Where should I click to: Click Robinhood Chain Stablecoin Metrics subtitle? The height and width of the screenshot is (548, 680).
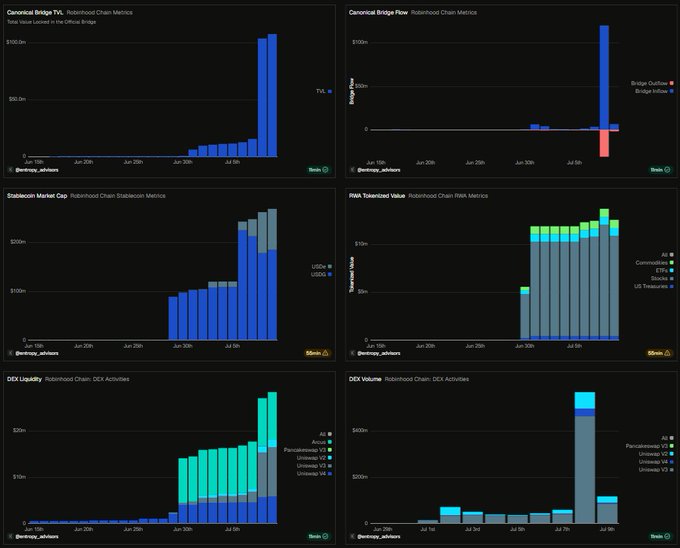point(118,196)
